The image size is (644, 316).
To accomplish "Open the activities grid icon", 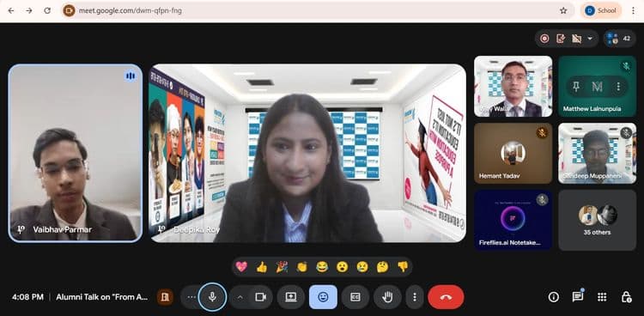I will pyautogui.click(x=602, y=297).
